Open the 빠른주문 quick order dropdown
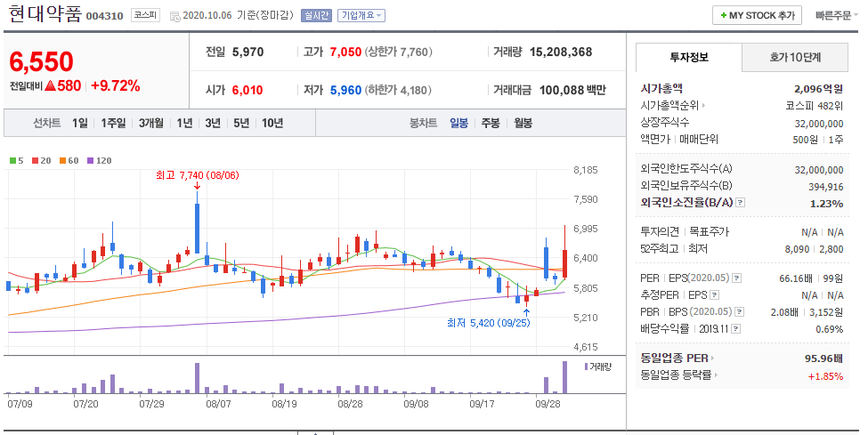The image size is (868, 435). pyautogui.click(x=837, y=15)
